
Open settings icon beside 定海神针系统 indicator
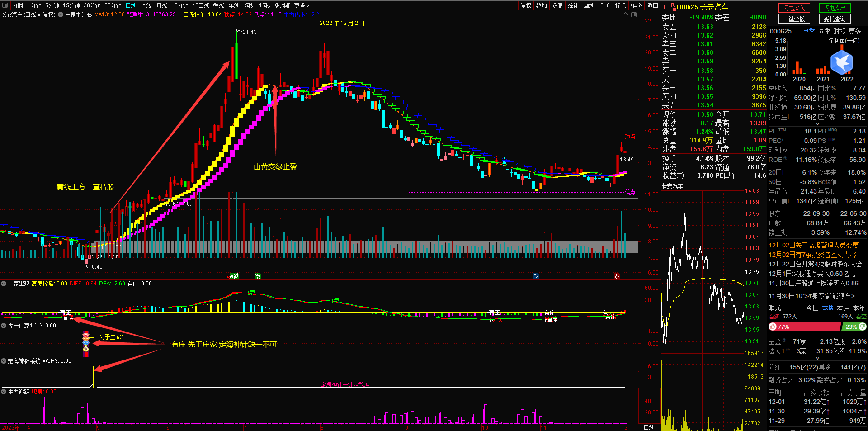[4, 361]
